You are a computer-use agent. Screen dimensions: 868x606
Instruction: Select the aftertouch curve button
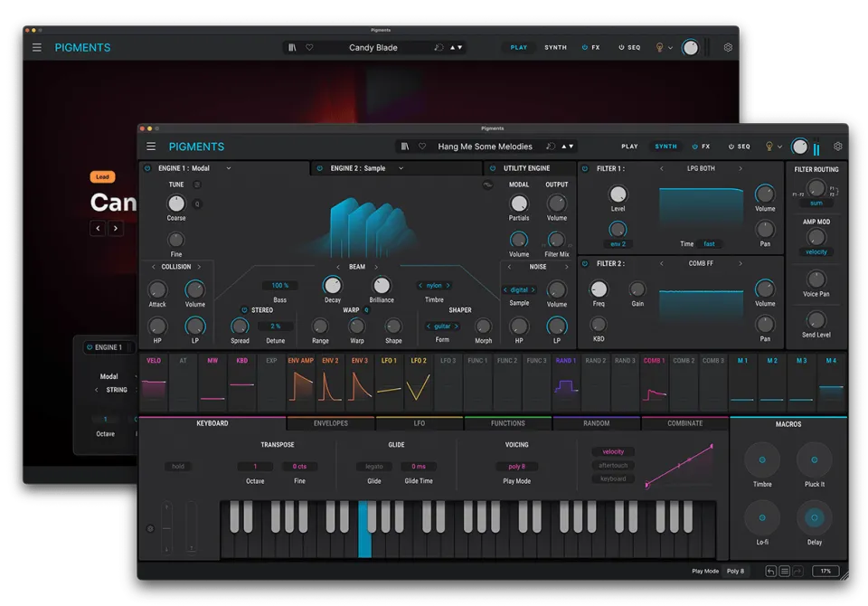(x=613, y=465)
